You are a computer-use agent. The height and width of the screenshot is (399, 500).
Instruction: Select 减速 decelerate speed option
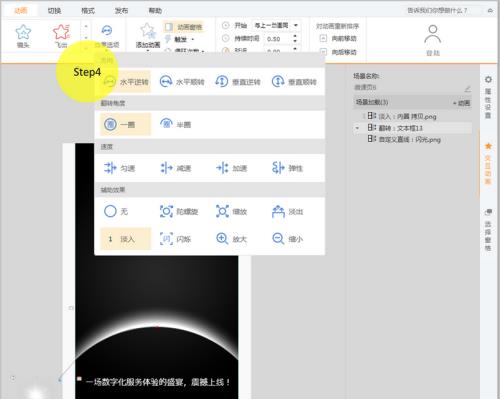click(x=176, y=168)
